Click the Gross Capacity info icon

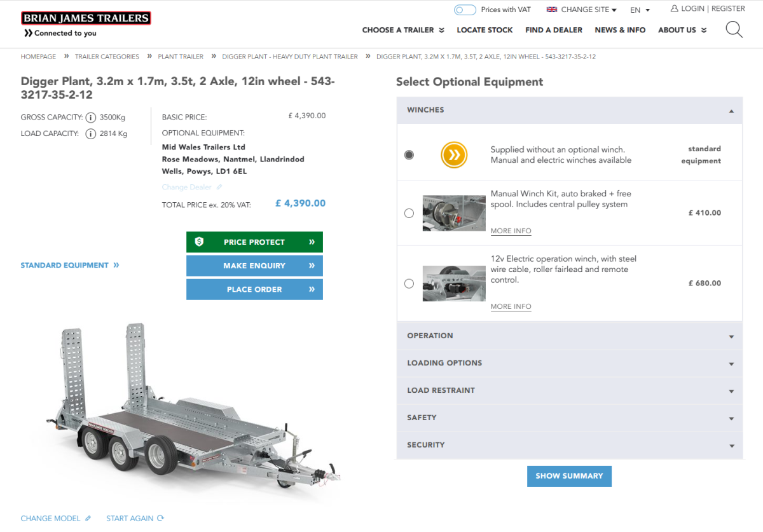coord(91,118)
